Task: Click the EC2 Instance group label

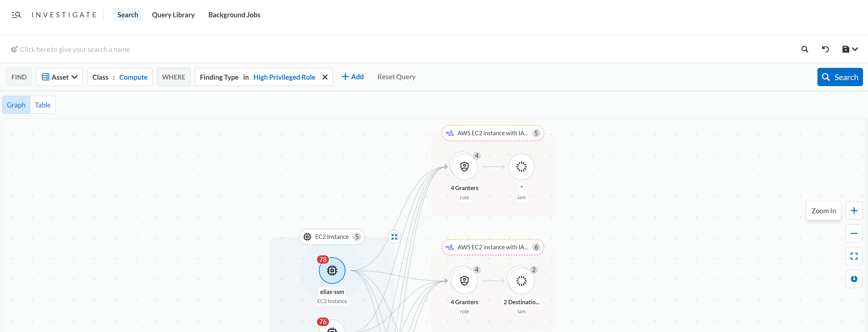Action: click(332, 237)
